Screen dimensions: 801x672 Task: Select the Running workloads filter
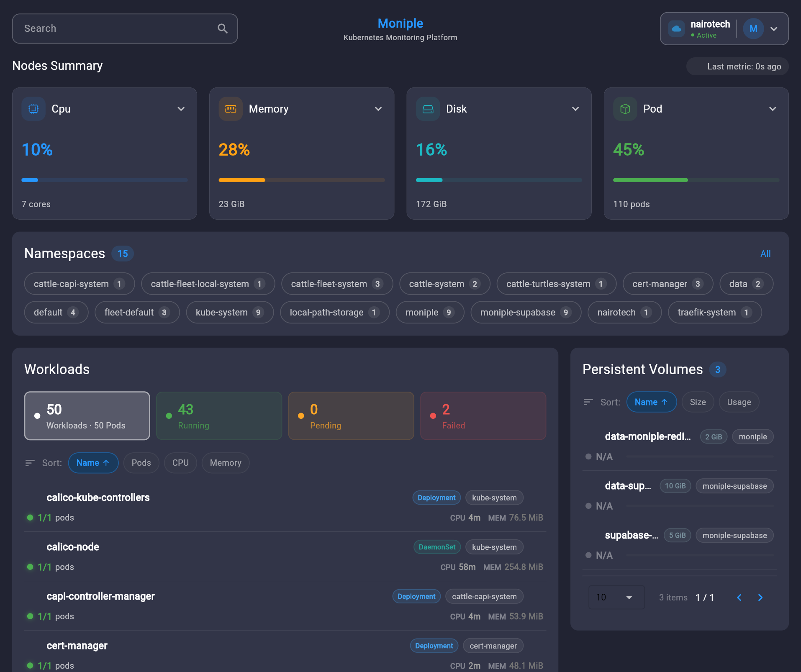tap(219, 416)
